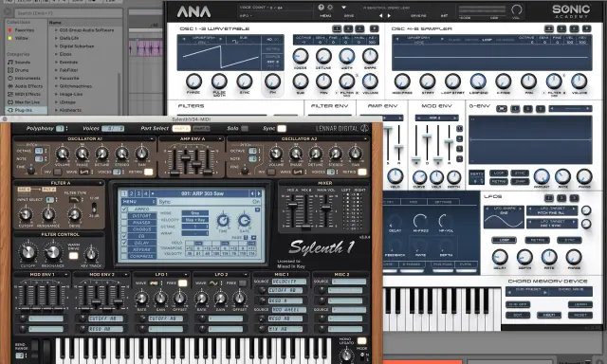Image resolution: width=607 pixels, height=364 pixels.
Task: Toggle Oscillator A1 Retrig button in Sylenth1
Action: [x=149, y=172]
